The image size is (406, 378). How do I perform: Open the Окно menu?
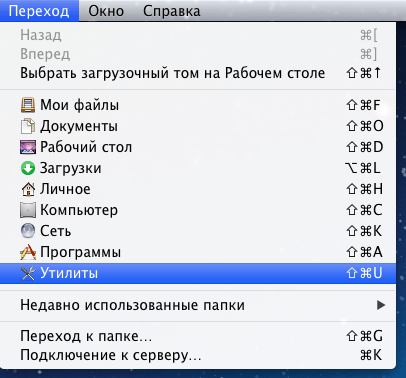pyautogui.click(x=106, y=11)
